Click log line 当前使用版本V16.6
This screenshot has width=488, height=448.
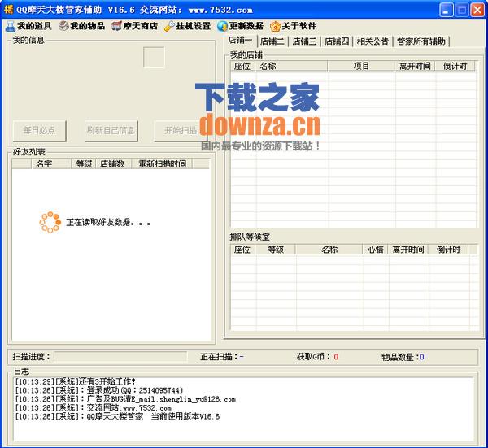point(117,416)
